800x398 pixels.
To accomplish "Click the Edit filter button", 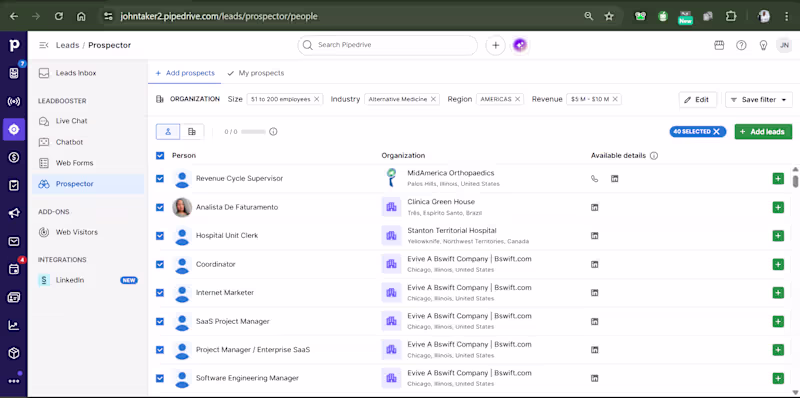I will [x=697, y=100].
